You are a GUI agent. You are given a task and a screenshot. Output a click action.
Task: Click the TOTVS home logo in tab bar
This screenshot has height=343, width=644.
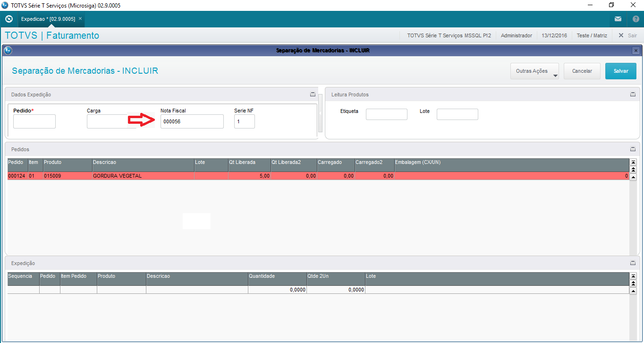click(x=8, y=19)
